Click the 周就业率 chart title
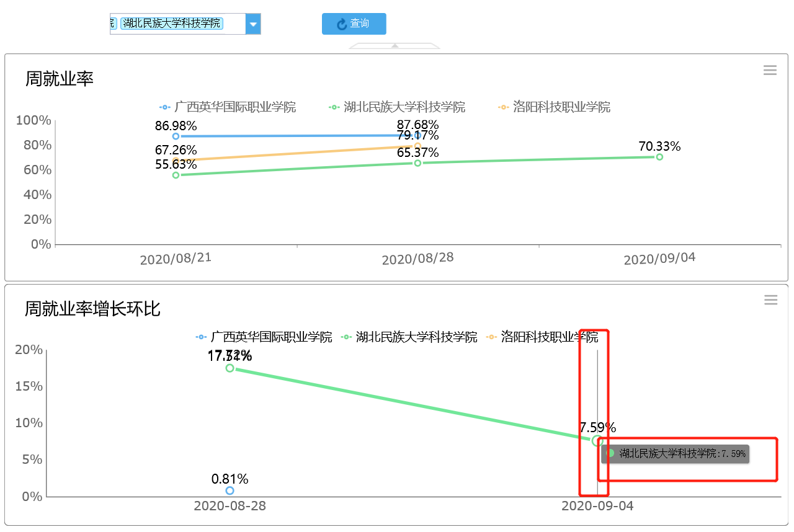794x532 pixels. click(60, 79)
